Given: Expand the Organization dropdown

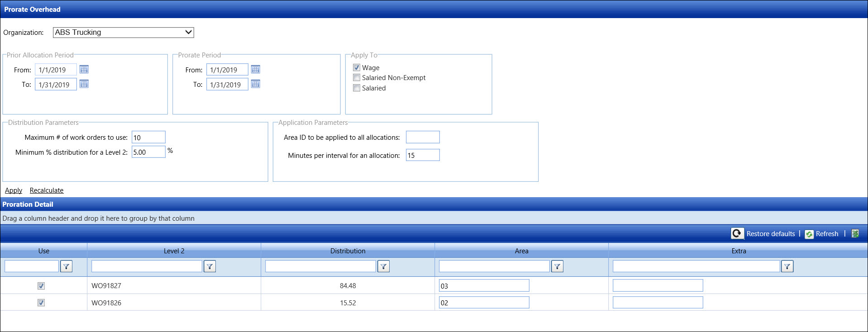Looking at the screenshot, I should (x=188, y=32).
